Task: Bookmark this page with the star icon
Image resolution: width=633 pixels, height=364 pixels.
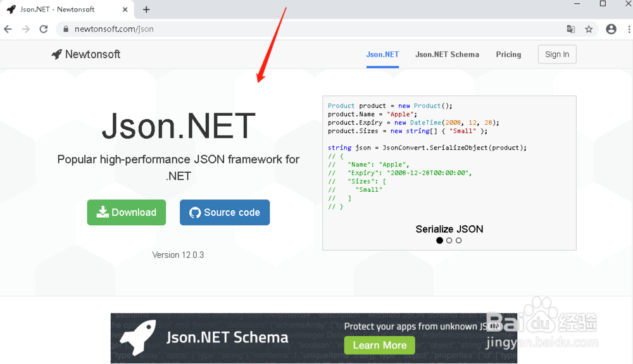Action: pos(589,29)
